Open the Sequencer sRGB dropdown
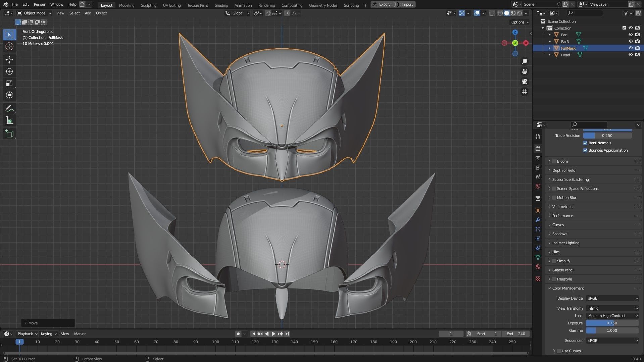 point(612,341)
